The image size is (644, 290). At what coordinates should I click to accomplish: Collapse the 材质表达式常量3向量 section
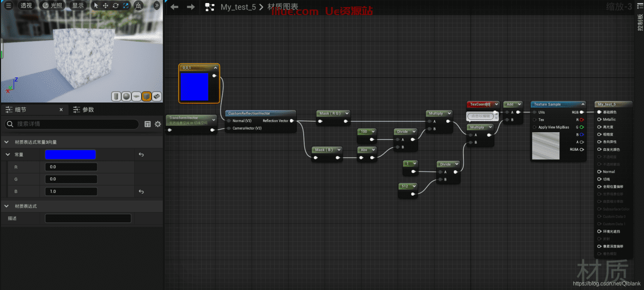tap(7, 142)
